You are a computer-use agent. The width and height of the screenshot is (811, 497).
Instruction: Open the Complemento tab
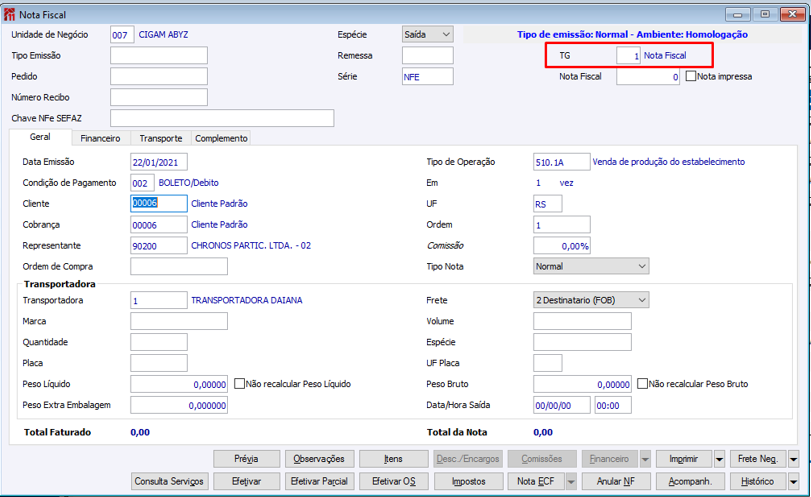221,138
